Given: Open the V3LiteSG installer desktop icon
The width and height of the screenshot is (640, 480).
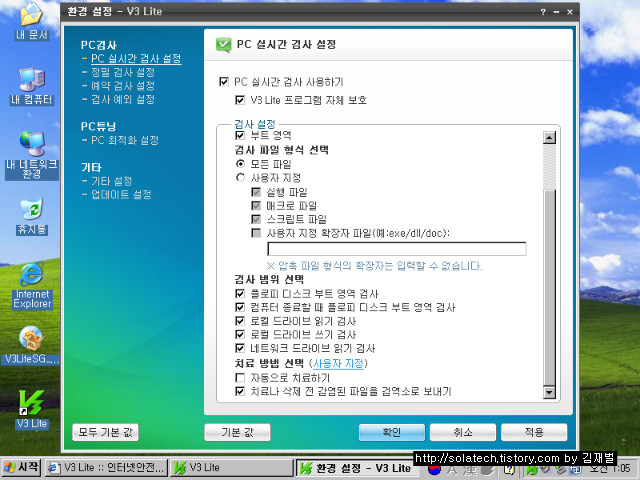Looking at the screenshot, I should 32,345.
